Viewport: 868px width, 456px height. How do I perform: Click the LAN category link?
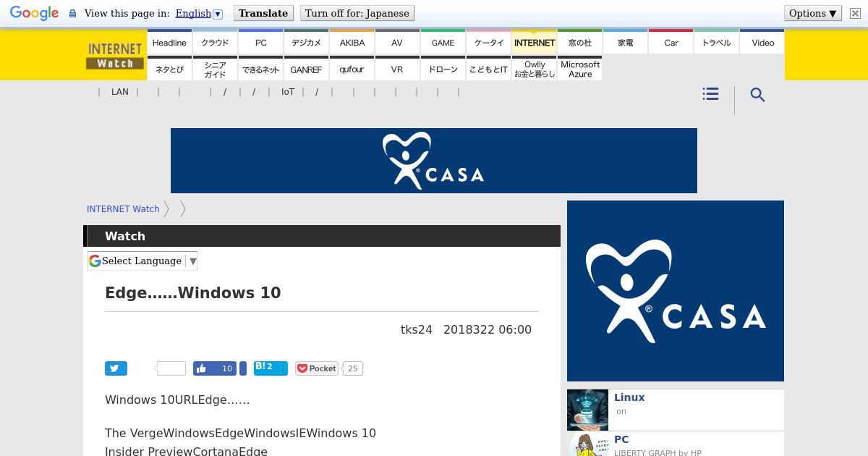pos(120,92)
